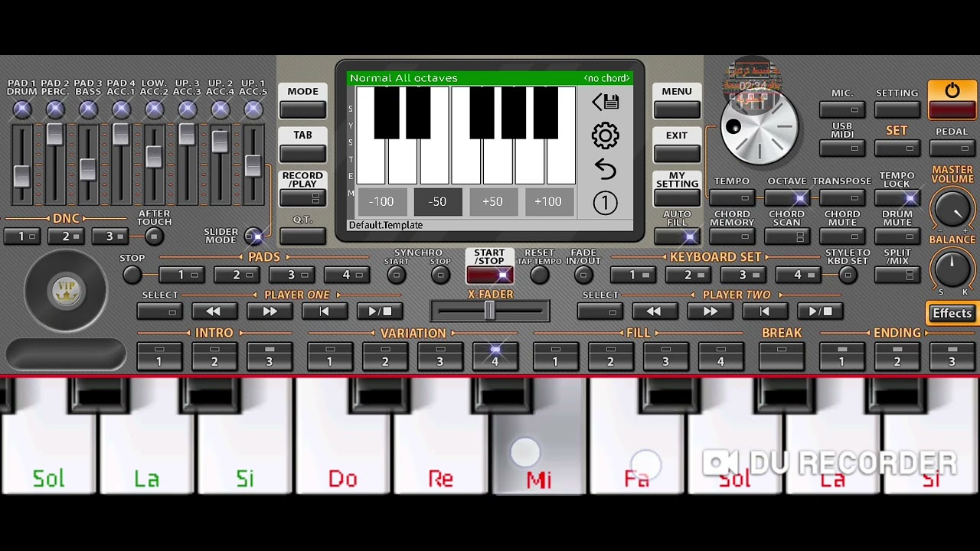Select the -100 tuning value
The height and width of the screenshot is (551, 980).
coord(381,202)
